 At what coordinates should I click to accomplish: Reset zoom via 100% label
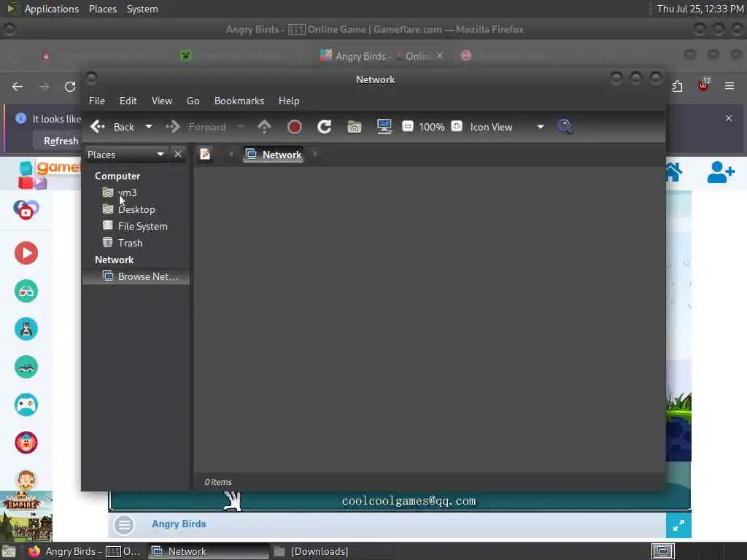pyautogui.click(x=432, y=127)
